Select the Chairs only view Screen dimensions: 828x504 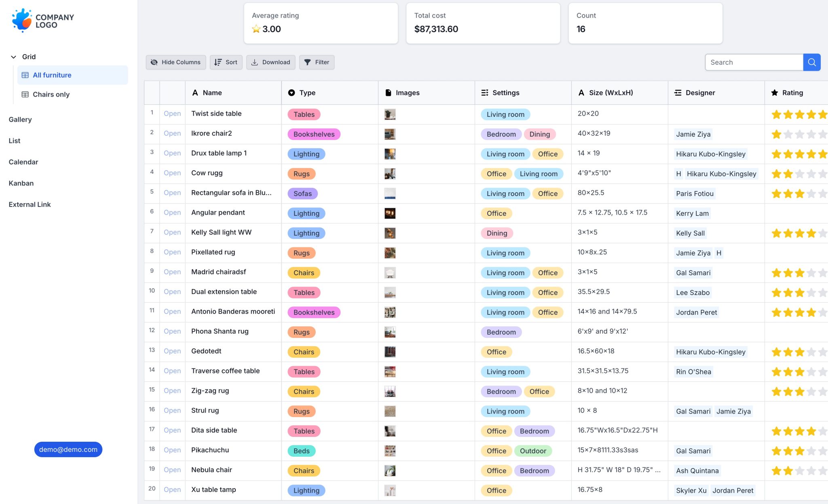coord(51,94)
